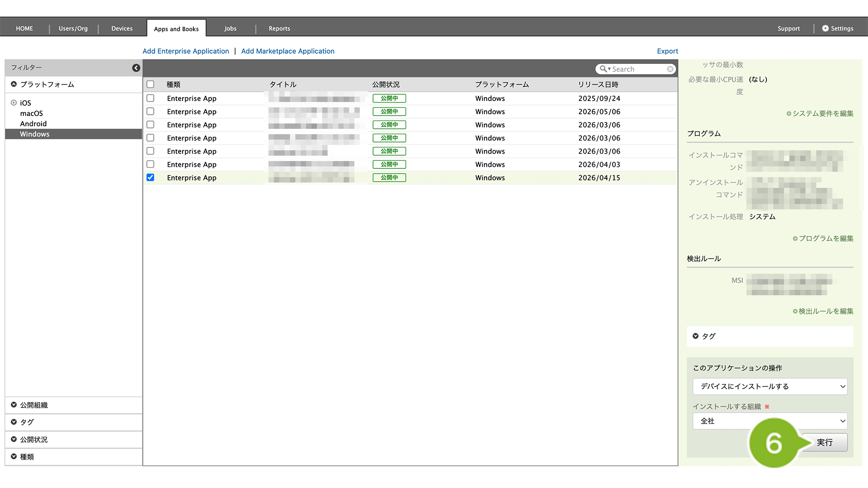This screenshot has height=488, width=868.
Task: Click the release date 2026/05/06
Action: 599,111
